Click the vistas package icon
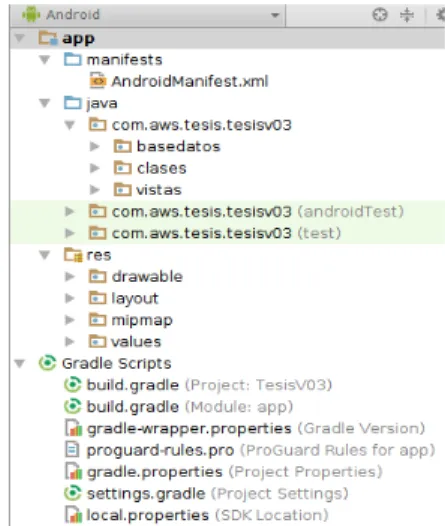This screenshot has width=445, height=526. [122, 190]
